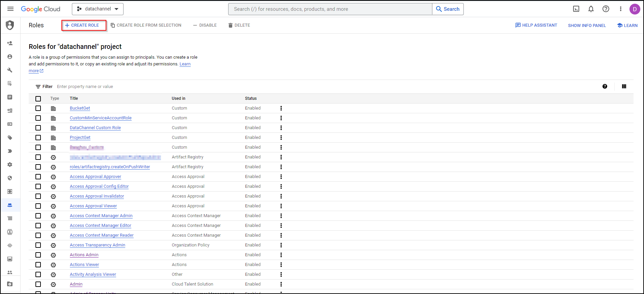
Task: Open CustomMinServiceAccountRole row three-dot menu
Action: coord(281,118)
